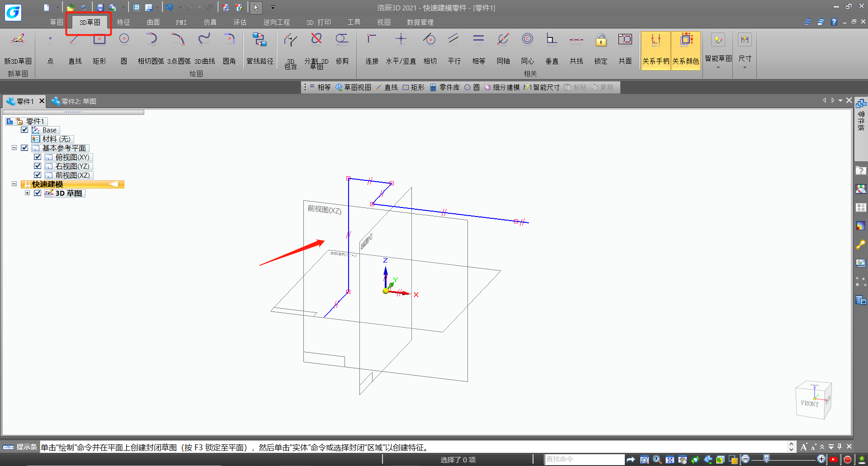This screenshot has height=466, width=868.
Task: Click the Save icon in quick access toolbar
Action: click(100, 7)
